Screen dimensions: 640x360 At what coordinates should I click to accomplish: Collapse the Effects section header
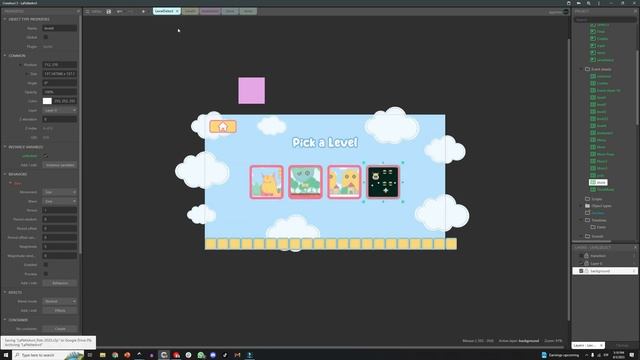5,292
